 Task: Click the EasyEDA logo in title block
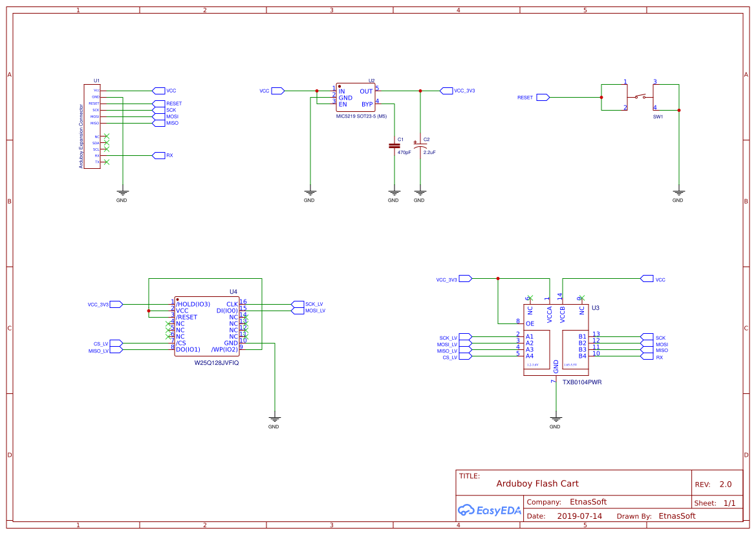tap(490, 510)
